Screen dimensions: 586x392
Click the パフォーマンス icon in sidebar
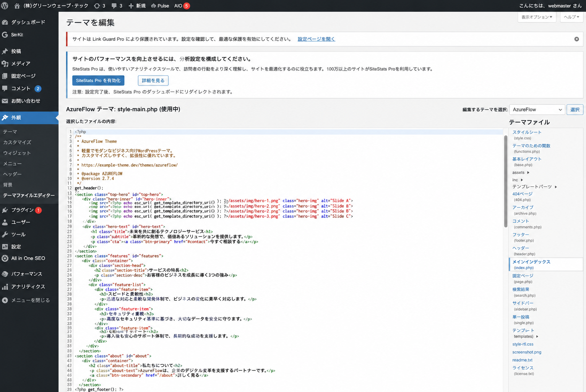coord(5,274)
